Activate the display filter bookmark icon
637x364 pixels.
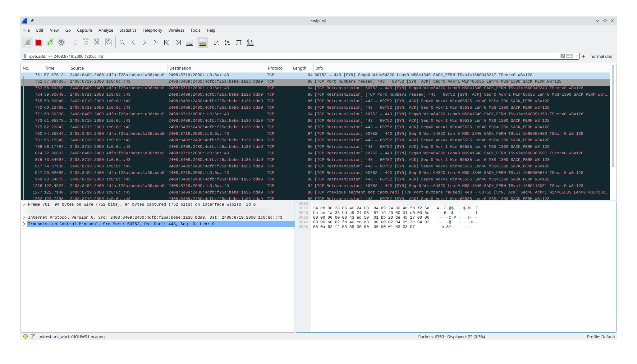point(25,56)
